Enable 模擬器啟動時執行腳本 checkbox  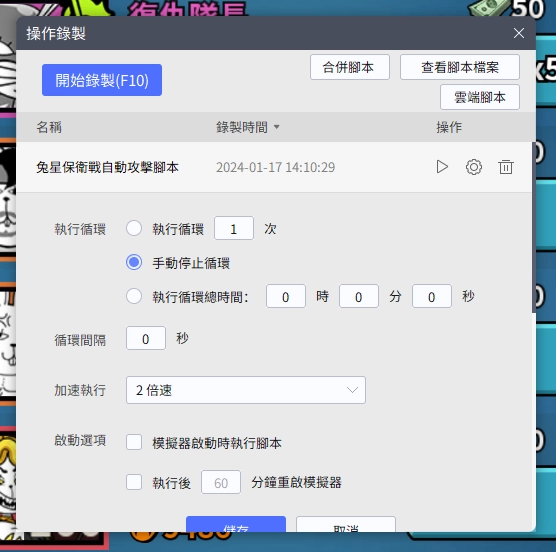134,442
